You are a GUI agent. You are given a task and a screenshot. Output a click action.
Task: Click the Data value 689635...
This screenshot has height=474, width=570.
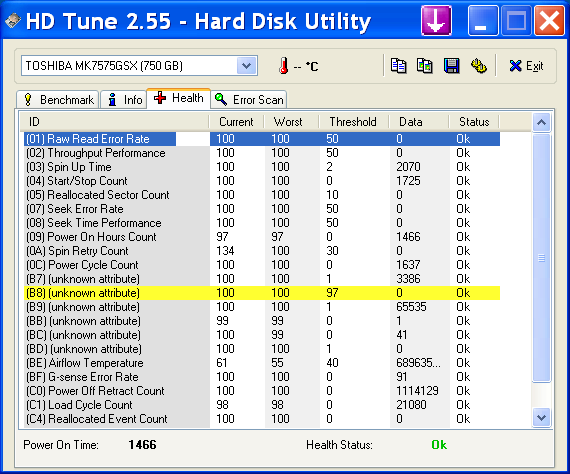[x=418, y=363]
